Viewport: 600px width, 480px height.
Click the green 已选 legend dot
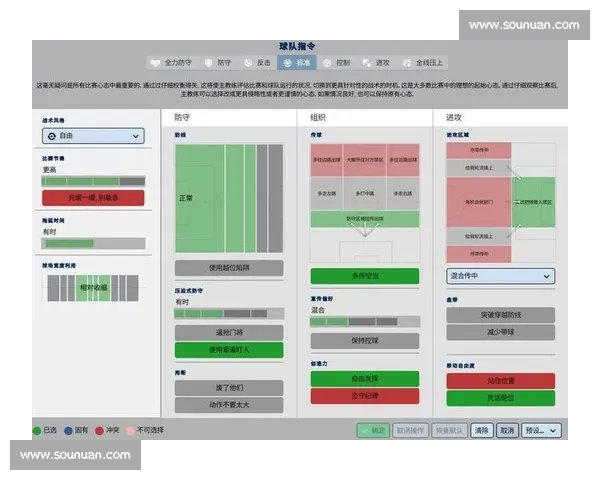(37, 431)
